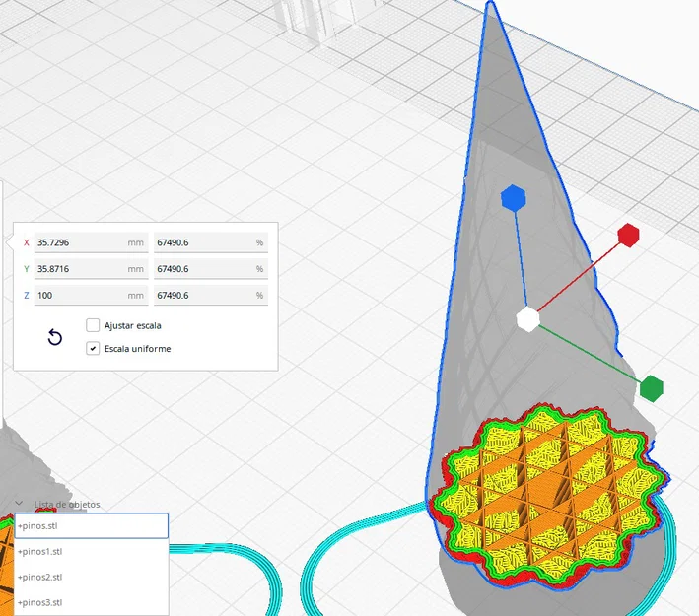The image size is (699, 616).
Task: Collapse the Lista de objetos chevron
Action: pyautogui.click(x=19, y=504)
